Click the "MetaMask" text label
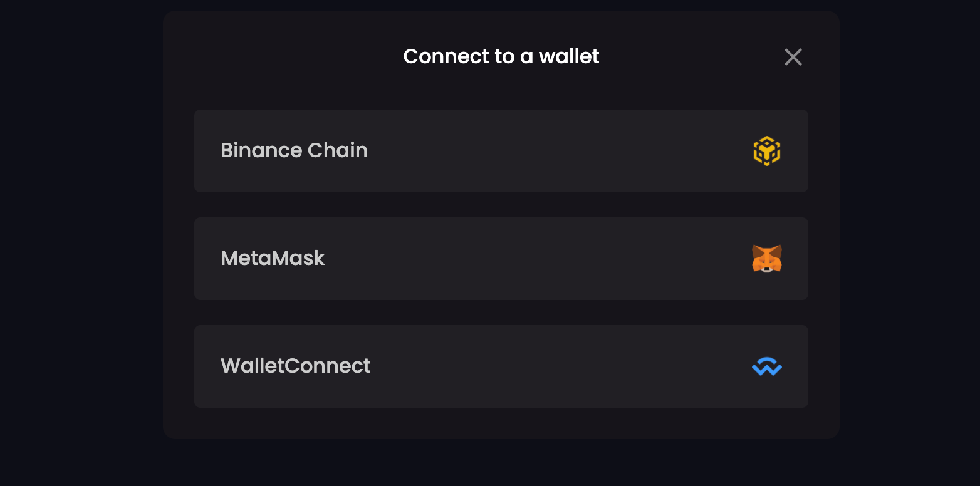Viewport: 980px width, 486px height. click(273, 258)
